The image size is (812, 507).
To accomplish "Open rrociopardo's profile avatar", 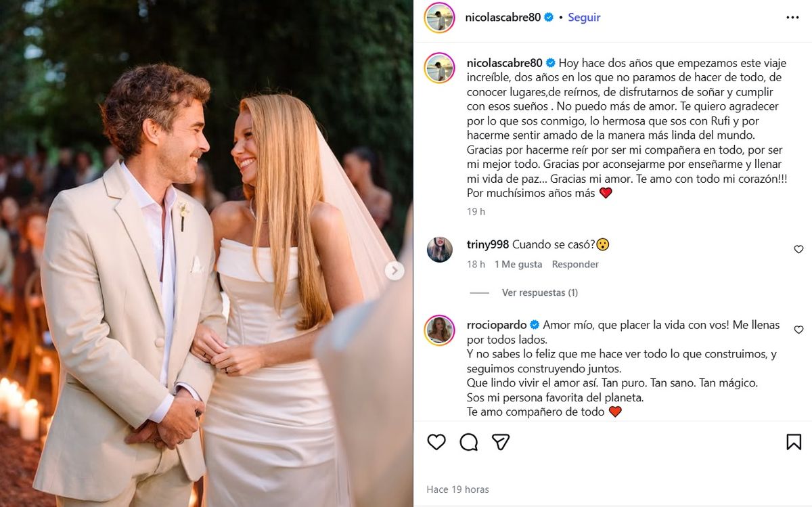I will (x=439, y=330).
